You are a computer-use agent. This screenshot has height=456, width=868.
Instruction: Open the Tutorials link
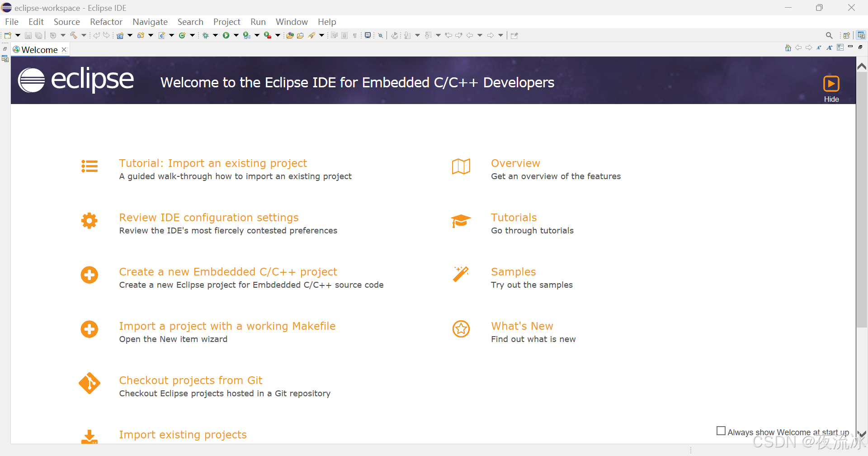(514, 218)
